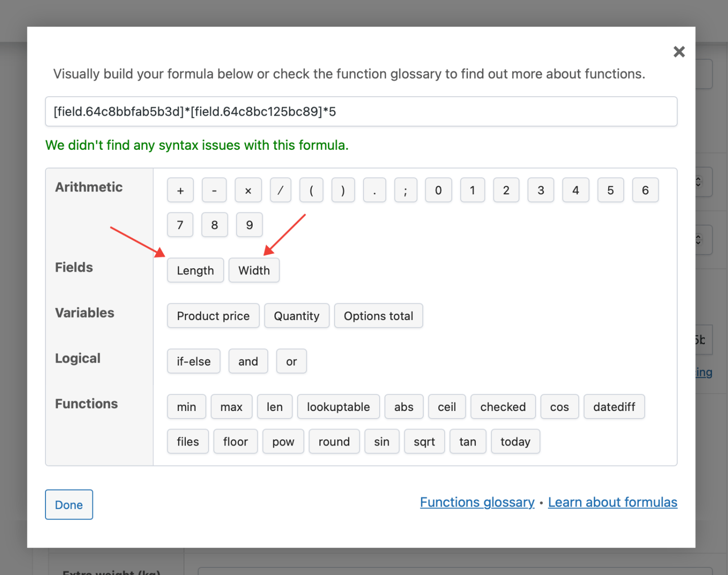Add the datediff function
Viewport: 728px width, 575px height.
(x=614, y=407)
